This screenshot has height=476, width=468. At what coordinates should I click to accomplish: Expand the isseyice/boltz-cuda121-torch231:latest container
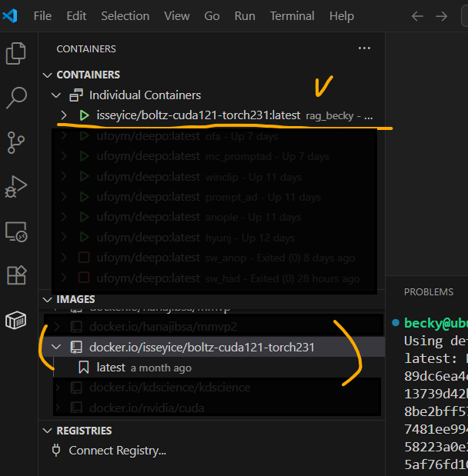[64, 115]
